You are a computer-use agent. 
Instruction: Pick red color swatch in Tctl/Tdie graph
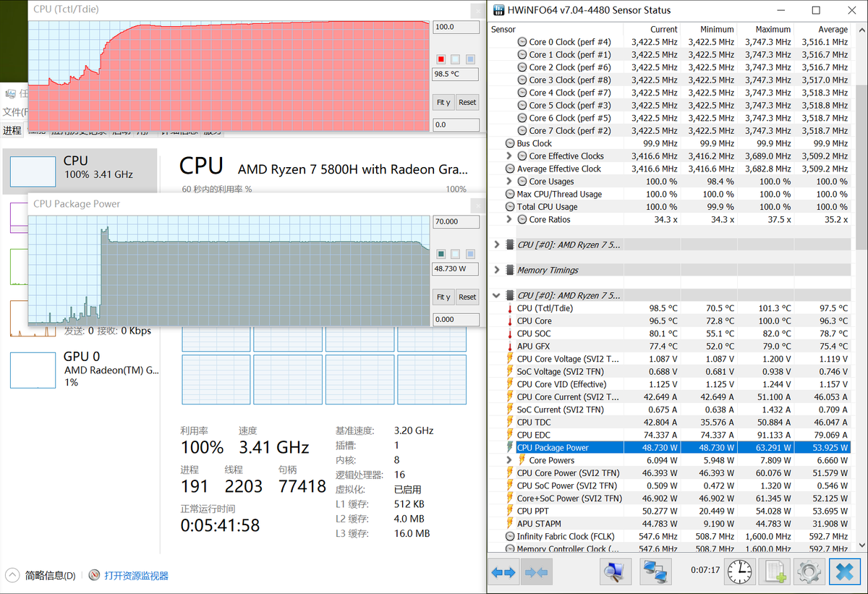[441, 59]
